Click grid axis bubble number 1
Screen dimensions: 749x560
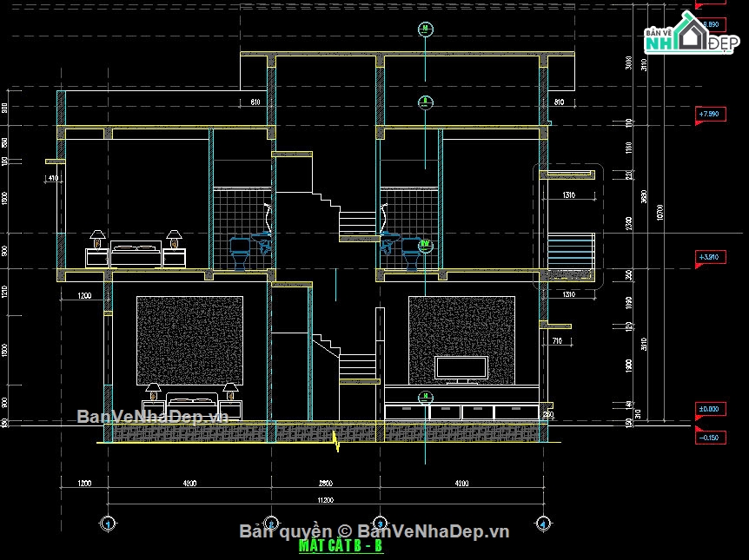107,524
